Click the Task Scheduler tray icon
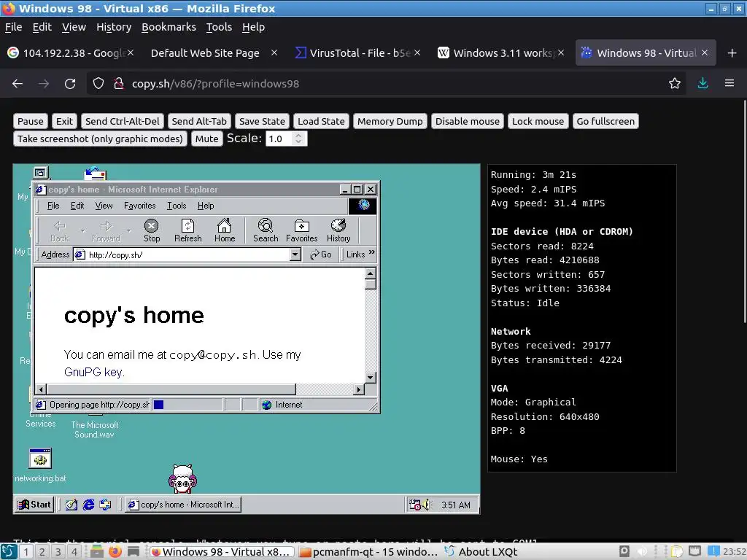 coord(414,505)
